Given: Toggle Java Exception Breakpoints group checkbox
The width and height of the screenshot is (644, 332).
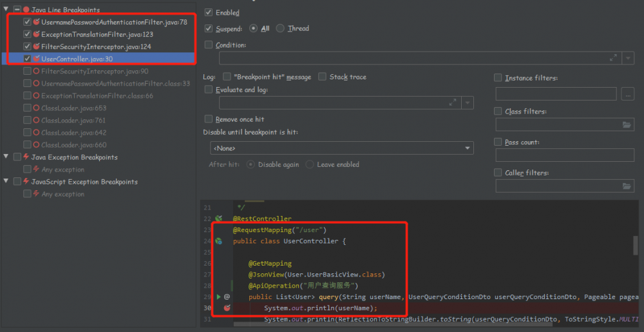Looking at the screenshot, I should coord(17,157).
